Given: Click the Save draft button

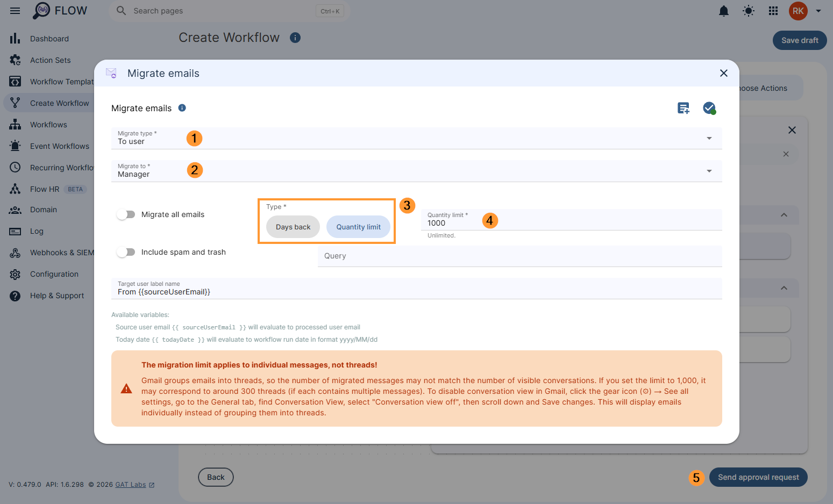Looking at the screenshot, I should click(800, 40).
